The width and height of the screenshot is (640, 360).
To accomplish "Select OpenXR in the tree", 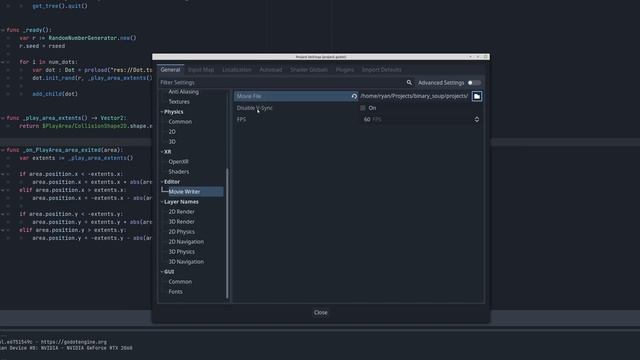I will point(178,162).
